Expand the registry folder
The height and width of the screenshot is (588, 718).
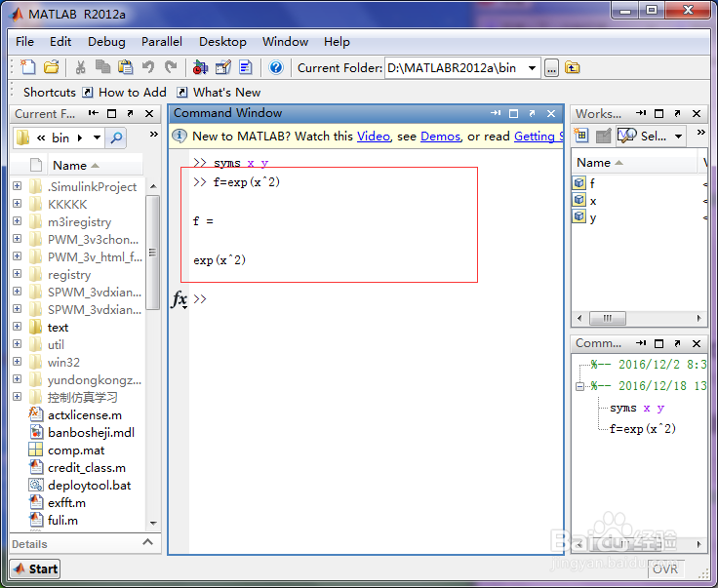17,274
